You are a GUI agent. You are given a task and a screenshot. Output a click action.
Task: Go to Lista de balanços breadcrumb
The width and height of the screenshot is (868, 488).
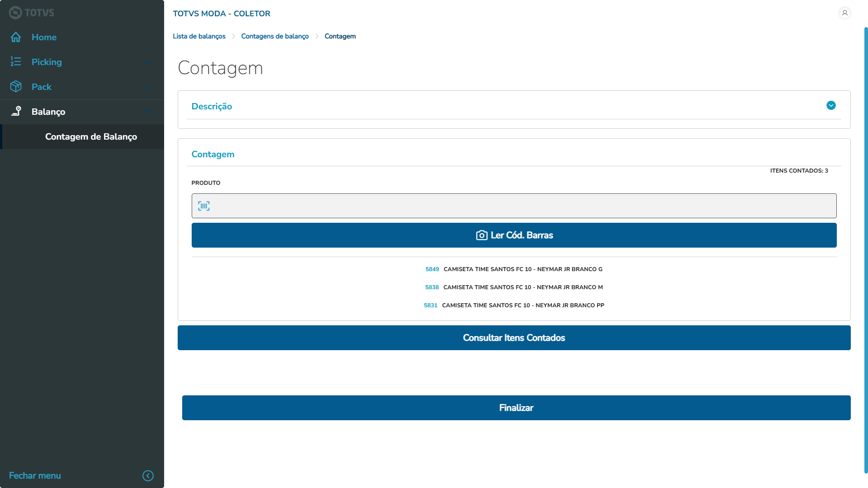(199, 36)
